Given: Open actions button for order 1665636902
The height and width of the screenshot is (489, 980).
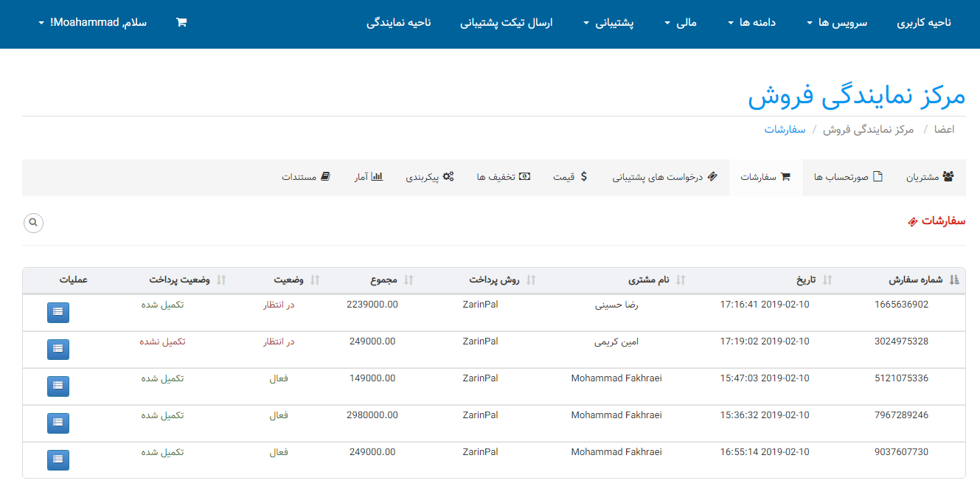Looking at the screenshot, I should 58,313.
